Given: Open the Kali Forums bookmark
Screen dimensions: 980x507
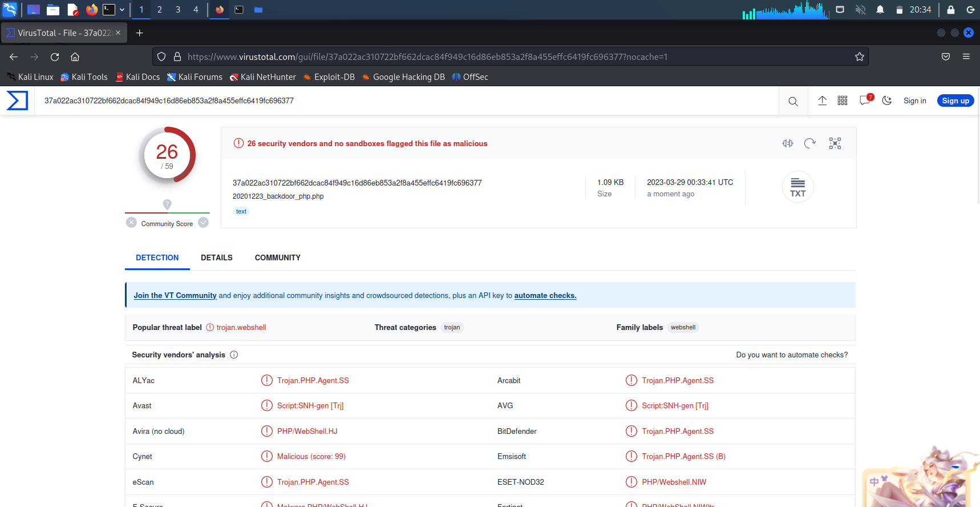Looking at the screenshot, I should 195,77.
